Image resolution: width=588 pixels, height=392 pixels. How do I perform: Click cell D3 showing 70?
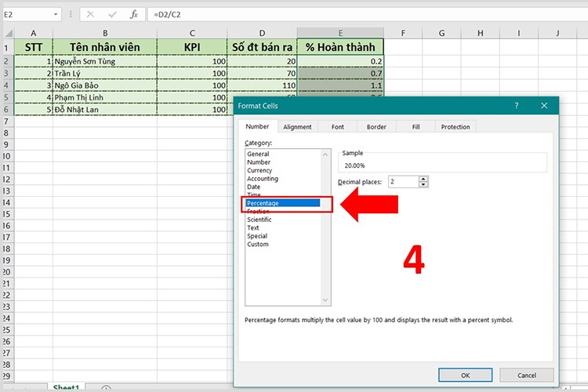coord(262,73)
